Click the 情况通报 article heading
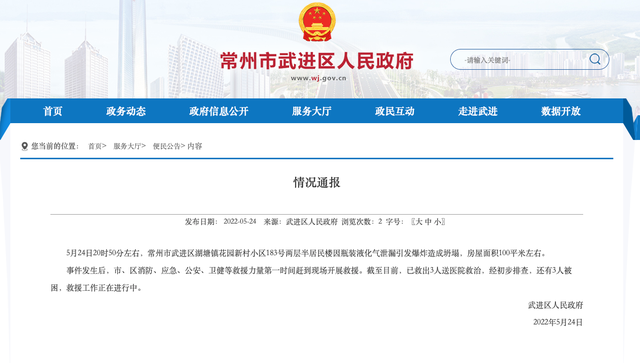 317,183
